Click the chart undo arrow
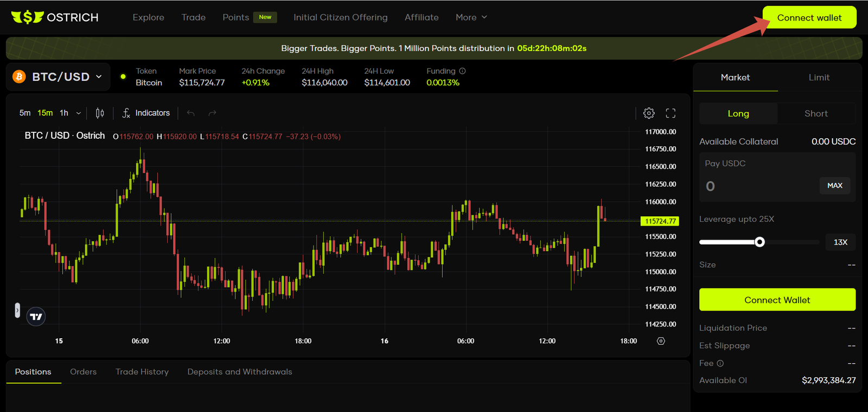The height and width of the screenshot is (412, 868). coord(191,113)
